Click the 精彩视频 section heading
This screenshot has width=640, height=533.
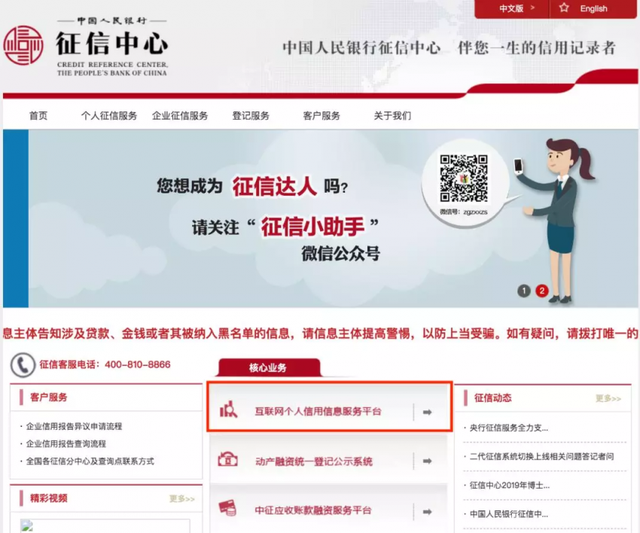click(x=49, y=498)
